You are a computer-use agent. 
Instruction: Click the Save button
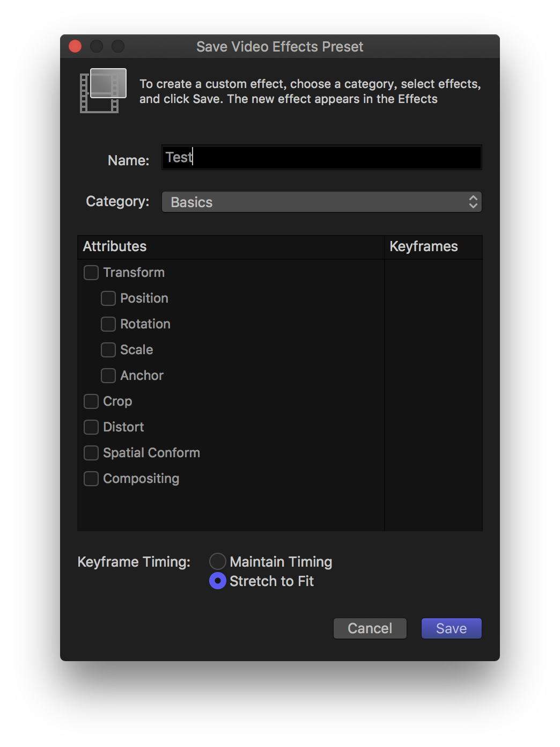click(452, 628)
